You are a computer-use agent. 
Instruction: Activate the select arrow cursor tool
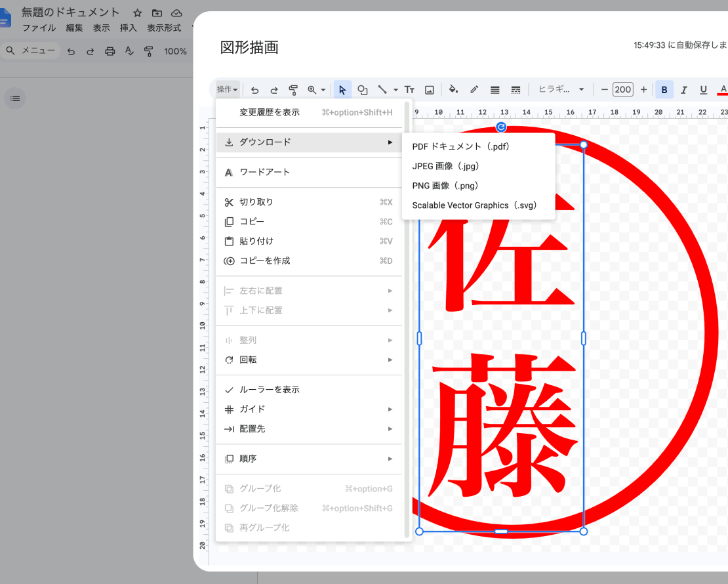pos(342,90)
